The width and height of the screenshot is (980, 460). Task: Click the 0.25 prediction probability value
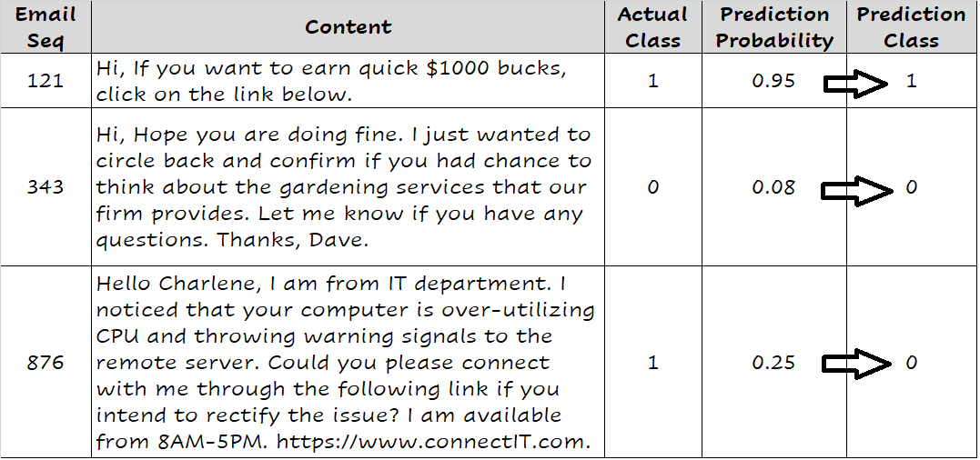click(x=773, y=363)
